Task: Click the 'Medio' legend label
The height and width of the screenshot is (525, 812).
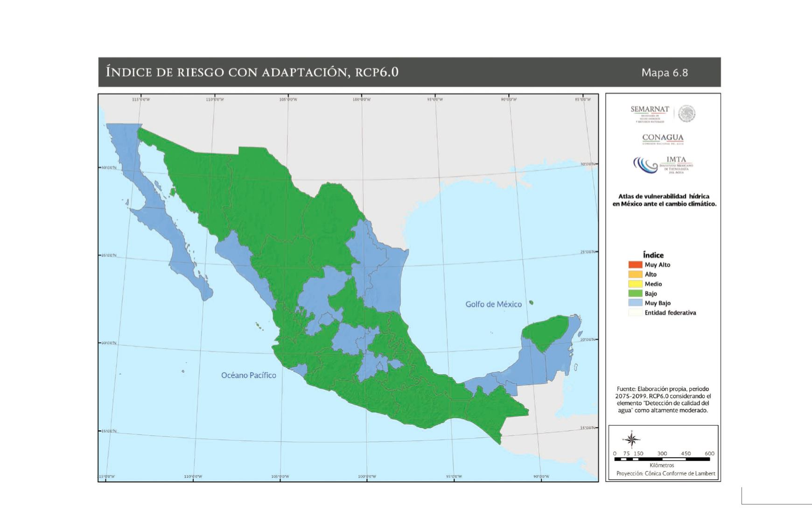Action: click(653, 284)
